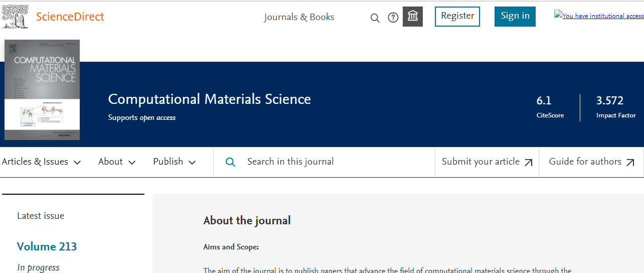Screen dimensions: 644x273
Task: Click the journal search magnifier icon
Action: pos(230,162)
